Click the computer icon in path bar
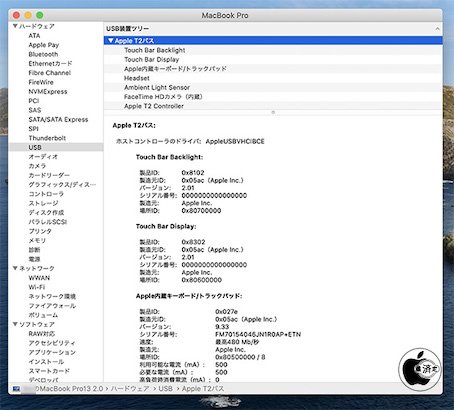Image resolution: width=454 pixels, height=410 pixels. [16, 389]
